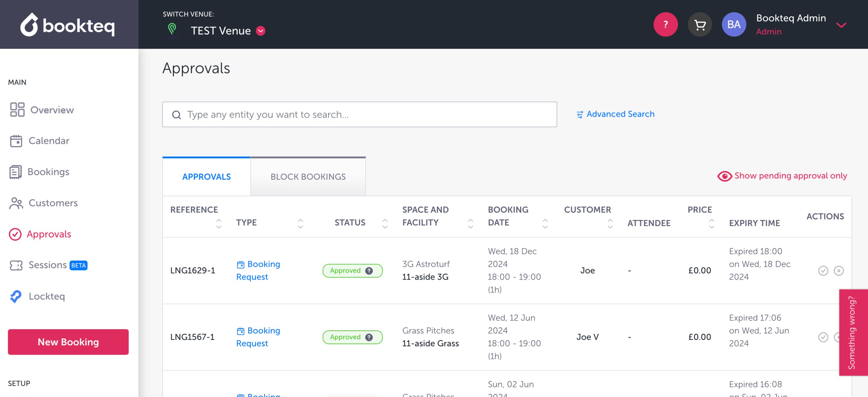Sort table by Booking Date column
868x397 pixels.
pos(545,223)
